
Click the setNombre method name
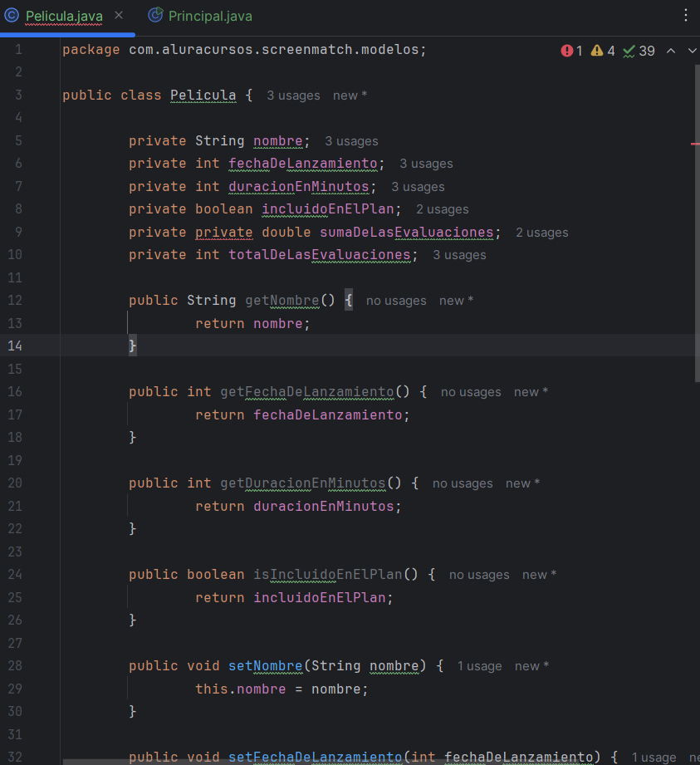[266, 666]
